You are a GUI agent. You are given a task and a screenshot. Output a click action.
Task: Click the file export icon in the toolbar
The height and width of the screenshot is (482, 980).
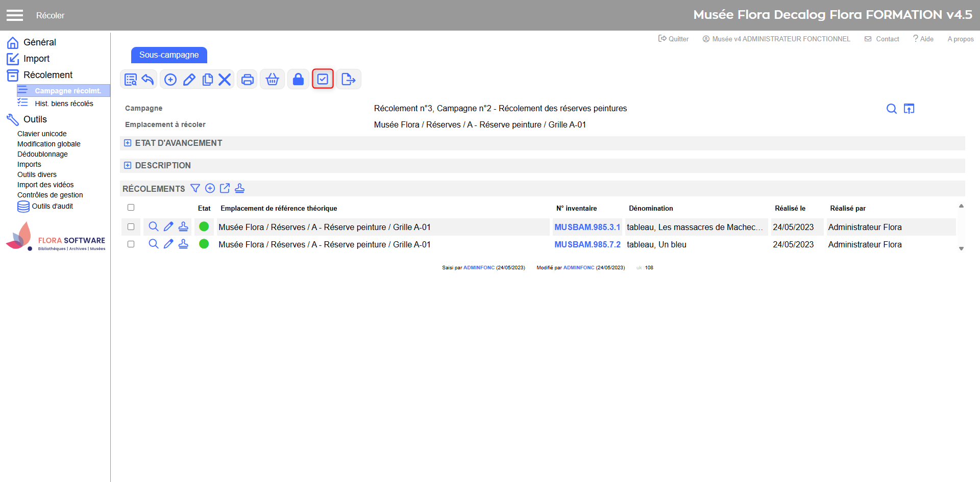tap(348, 80)
